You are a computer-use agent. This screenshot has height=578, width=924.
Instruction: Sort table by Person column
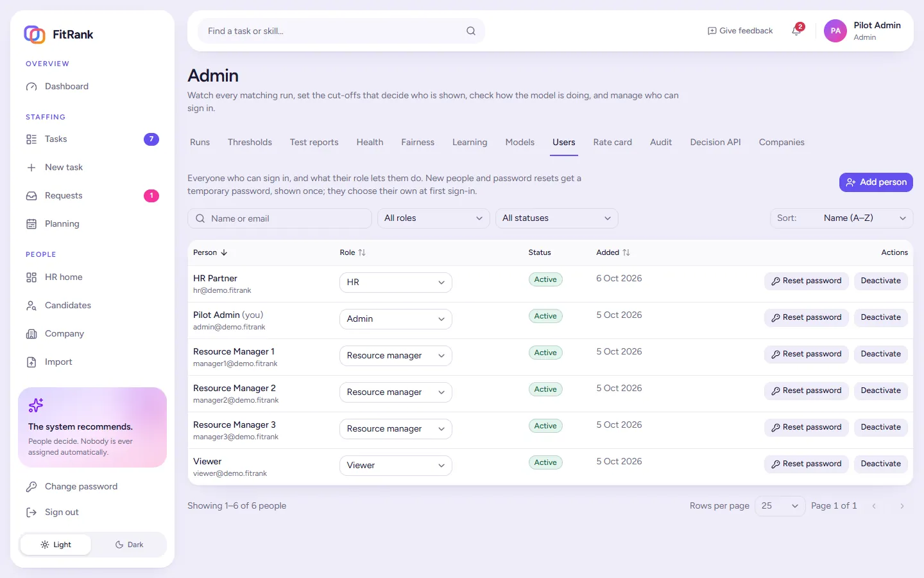(x=210, y=252)
